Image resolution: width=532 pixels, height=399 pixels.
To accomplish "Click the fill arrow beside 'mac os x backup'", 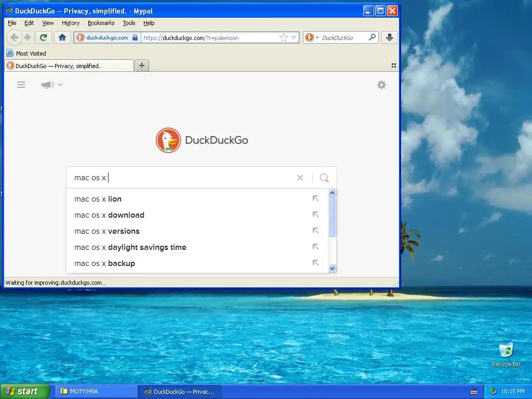I will coord(315,262).
